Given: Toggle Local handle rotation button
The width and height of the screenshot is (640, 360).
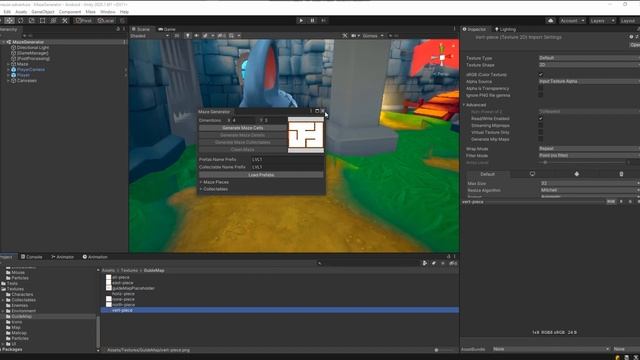Looking at the screenshot, I should click(x=106, y=20).
